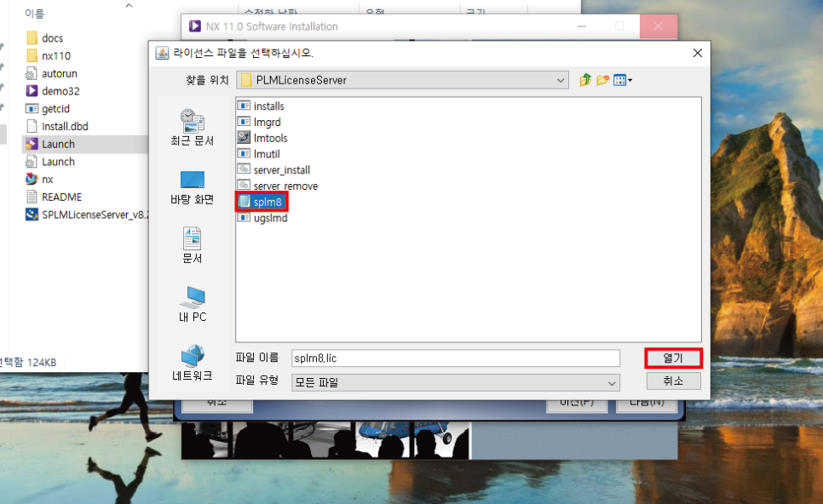Select the server_remove file

pyautogui.click(x=277, y=186)
